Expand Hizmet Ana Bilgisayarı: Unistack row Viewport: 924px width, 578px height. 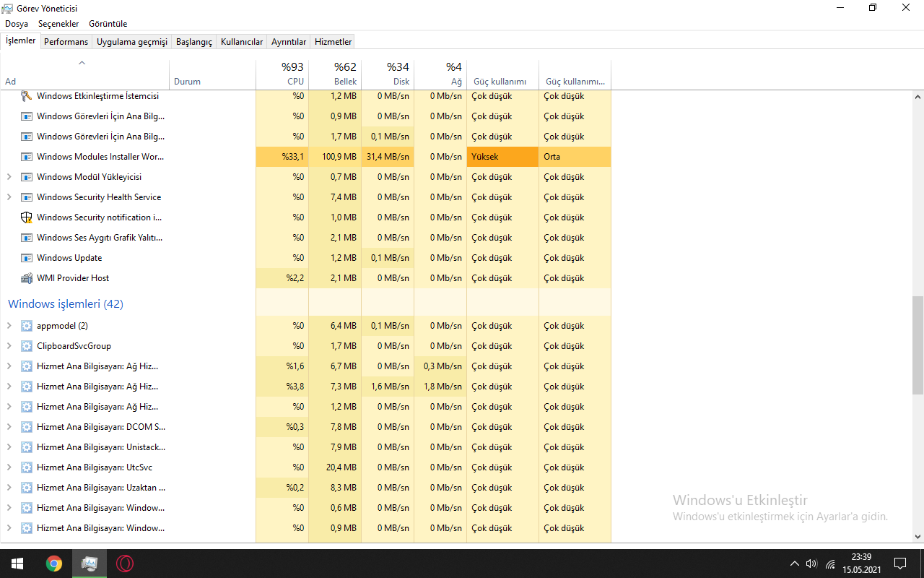9,447
